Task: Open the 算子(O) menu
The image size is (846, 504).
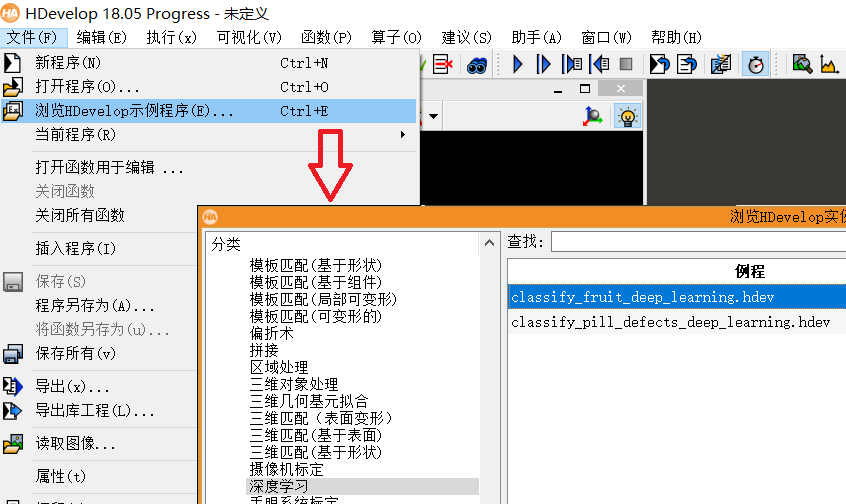Action: 397,37
